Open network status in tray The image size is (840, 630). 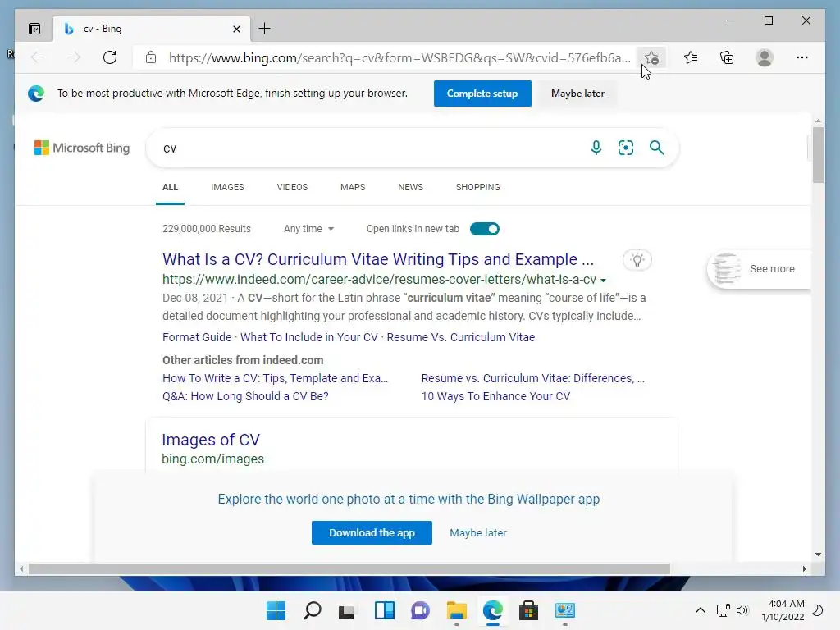click(x=724, y=610)
